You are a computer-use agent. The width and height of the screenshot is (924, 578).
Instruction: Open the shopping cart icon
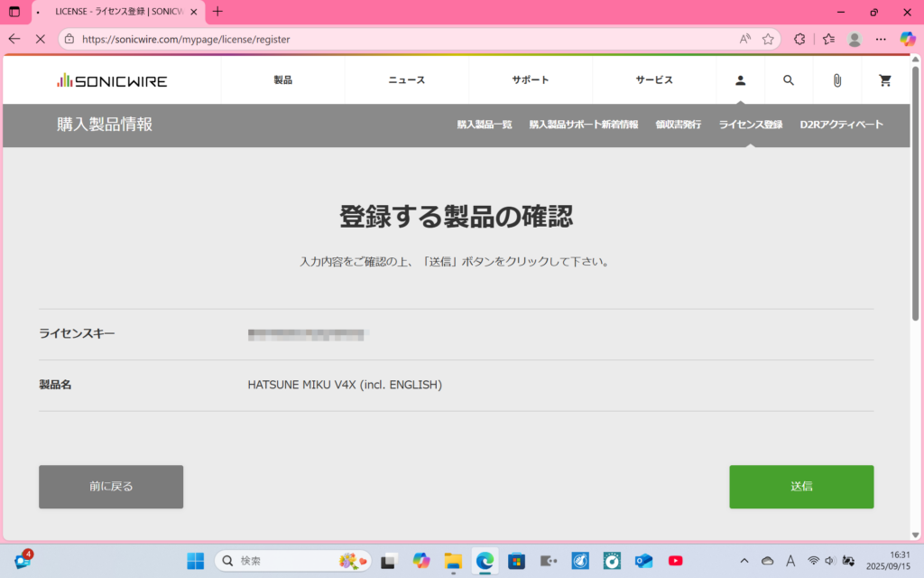pyautogui.click(x=885, y=80)
